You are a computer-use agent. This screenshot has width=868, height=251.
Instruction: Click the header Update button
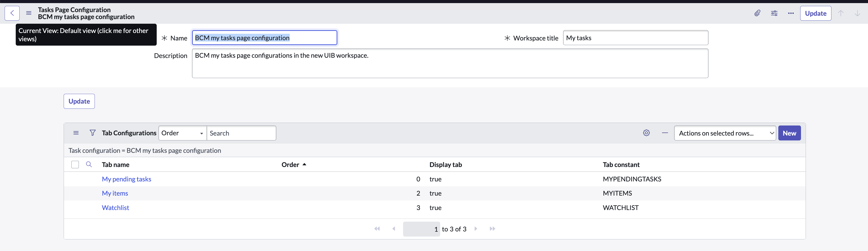pyautogui.click(x=815, y=13)
